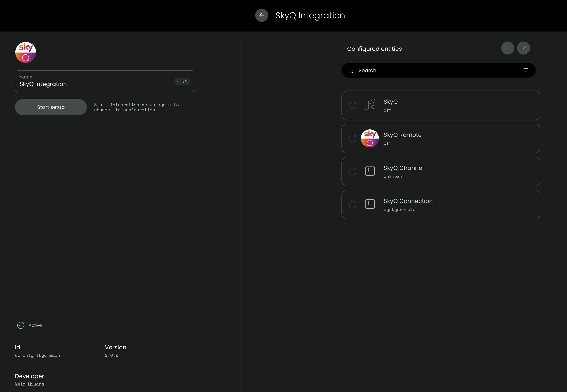Open the search filter icon
The height and width of the screenshot is (392, 567).
coord(525,70)
